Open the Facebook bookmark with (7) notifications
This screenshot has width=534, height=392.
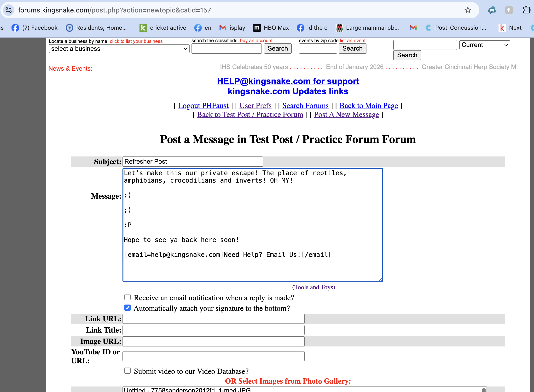pos(35,28)
